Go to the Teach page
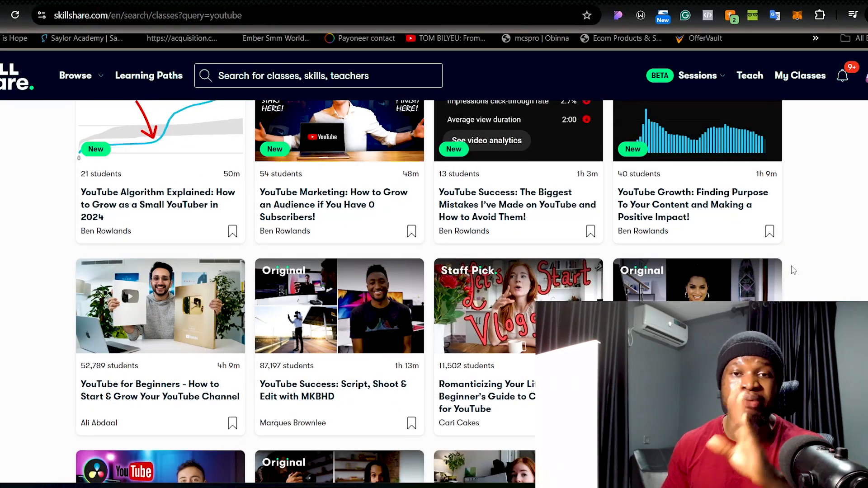 click(750, 75)
